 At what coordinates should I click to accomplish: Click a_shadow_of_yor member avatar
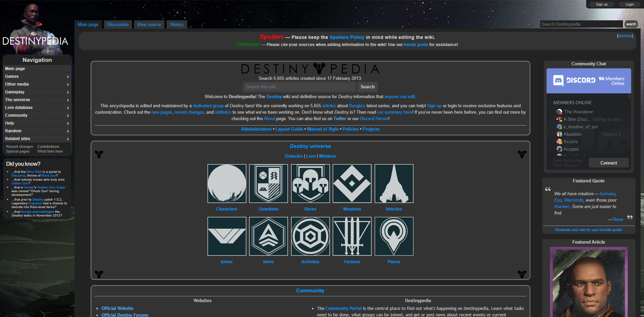(559, 127)
